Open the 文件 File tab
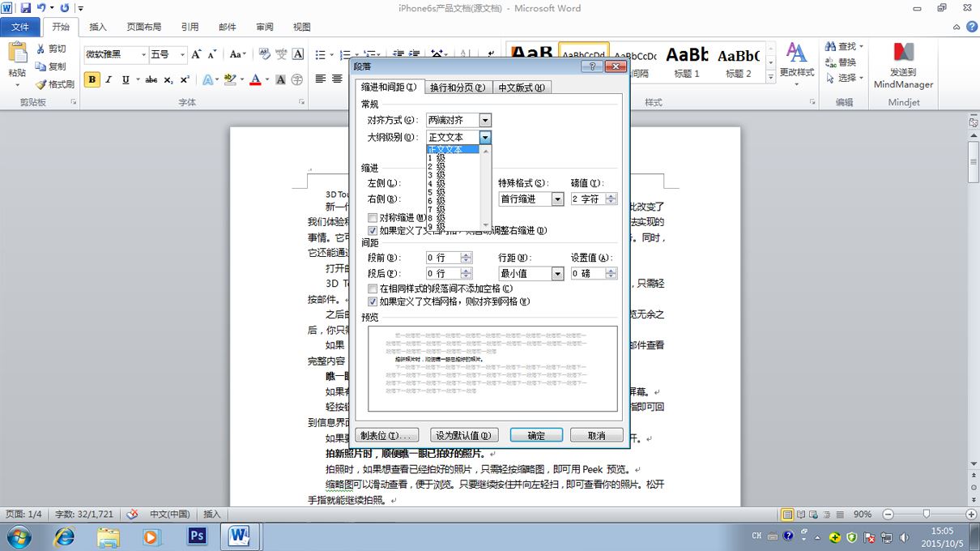 (19, 27)
